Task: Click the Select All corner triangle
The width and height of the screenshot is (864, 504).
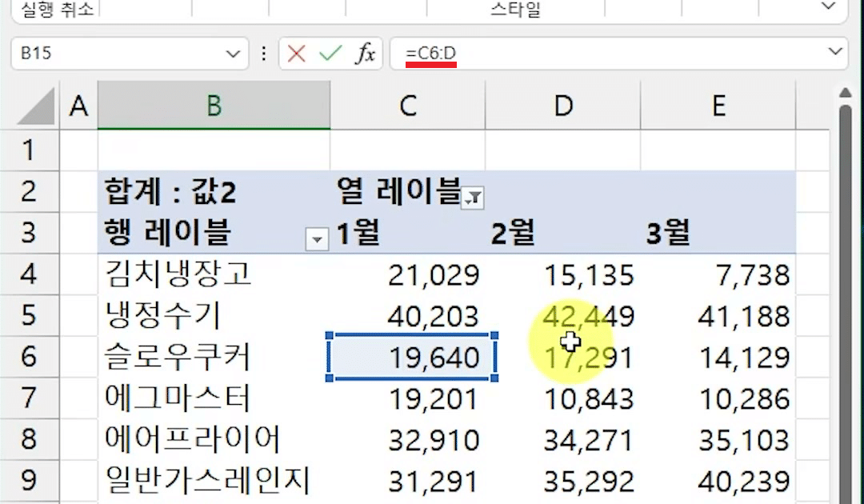Action: [36, 107]
